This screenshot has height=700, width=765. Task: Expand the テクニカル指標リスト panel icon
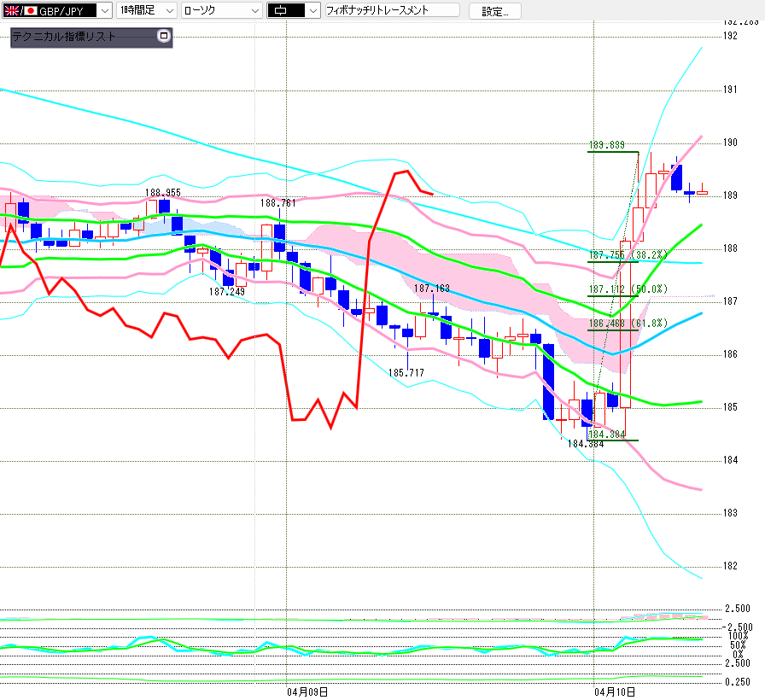[x=164, y=36]
